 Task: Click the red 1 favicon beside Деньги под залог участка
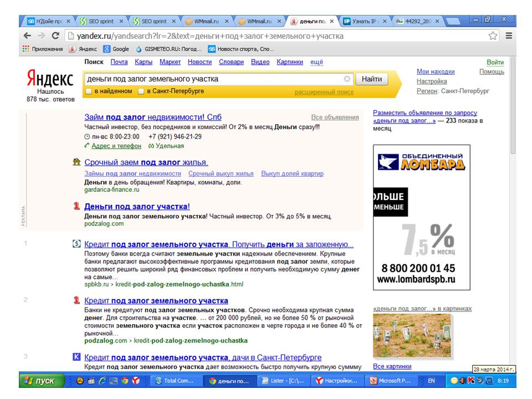tap(76, 206)
